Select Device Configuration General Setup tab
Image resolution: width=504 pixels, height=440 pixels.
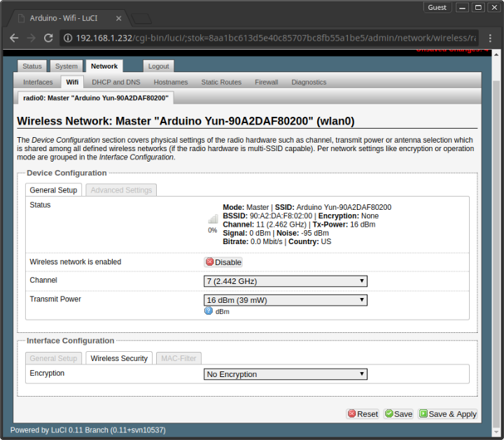point(53,190)
